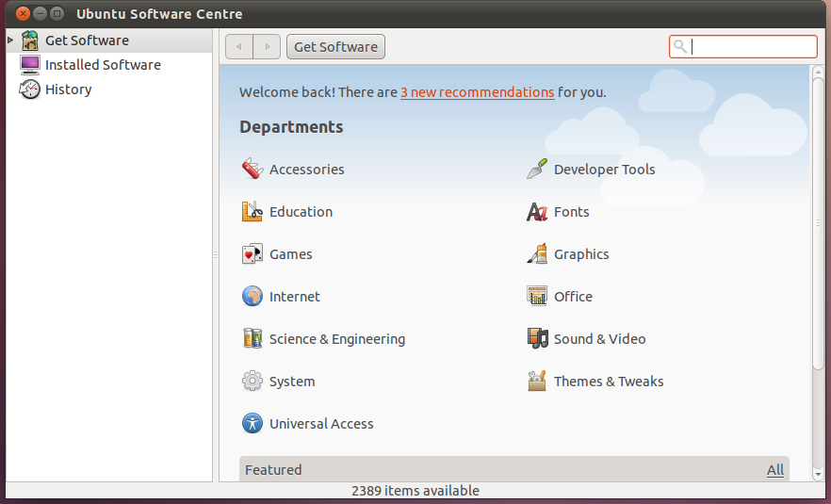This screenshot has width=831, height=504.
Task: Click the Installed Software monitor icon
Action: pos(30,65)
